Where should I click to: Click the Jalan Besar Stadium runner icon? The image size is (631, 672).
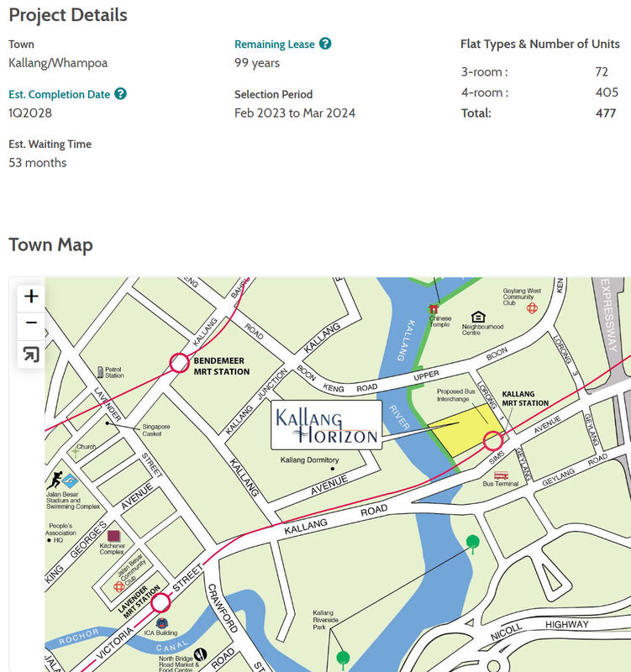click(x=55, y=480)
